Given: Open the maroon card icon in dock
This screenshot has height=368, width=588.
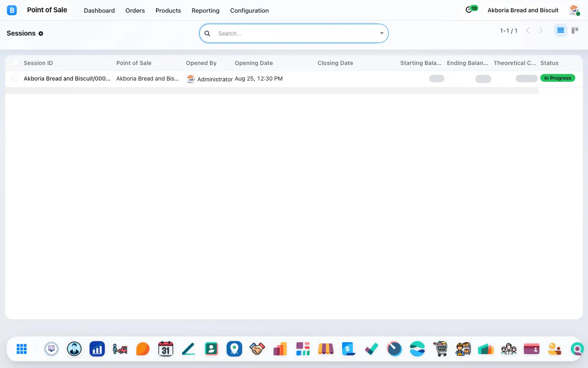Looking at the screenshot, I should tap(532, 349).
